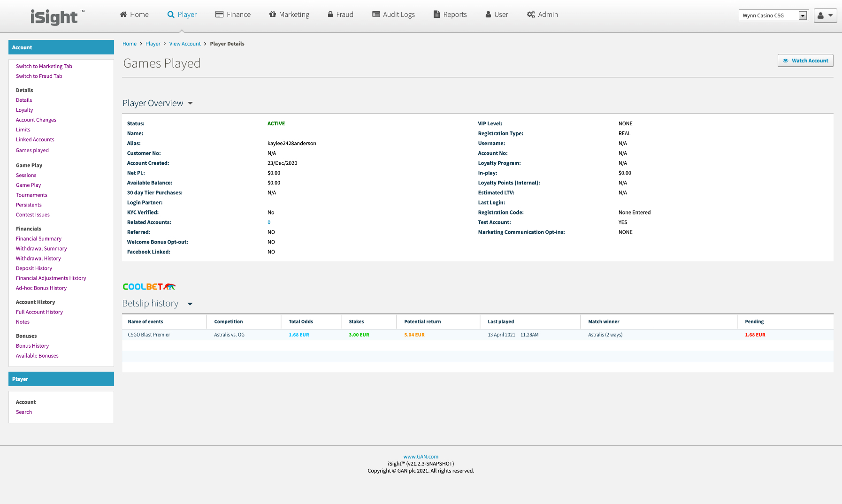The height and width of the screenshot is (504, 842).
Task: Open the www.GAN.com footer link
Action: click(x=421, y=457)
